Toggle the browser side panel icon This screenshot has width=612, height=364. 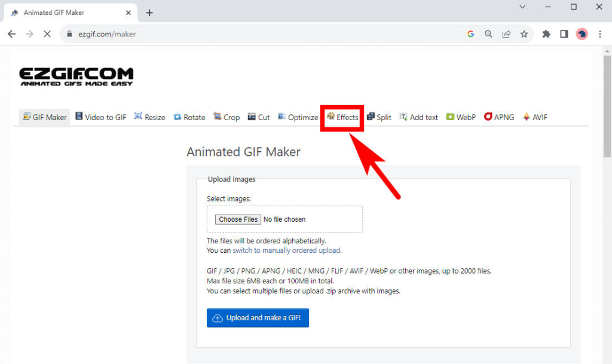564,34
